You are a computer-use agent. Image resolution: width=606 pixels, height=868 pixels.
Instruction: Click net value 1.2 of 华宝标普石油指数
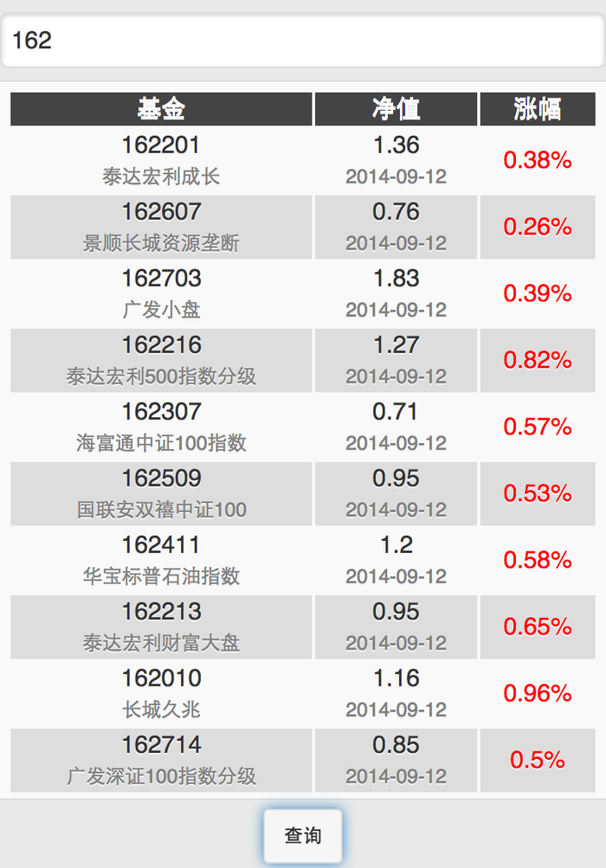coord(396,545)
